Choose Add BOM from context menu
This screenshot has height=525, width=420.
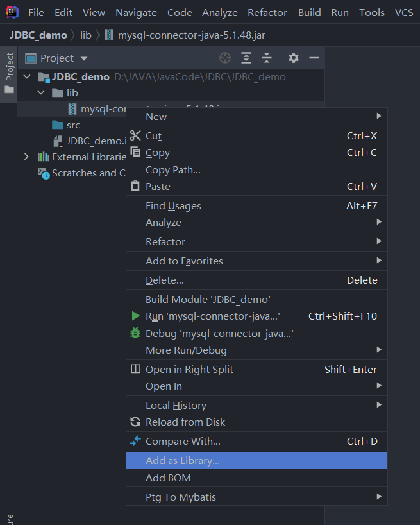pyautogui.click(x=256, y=478)
